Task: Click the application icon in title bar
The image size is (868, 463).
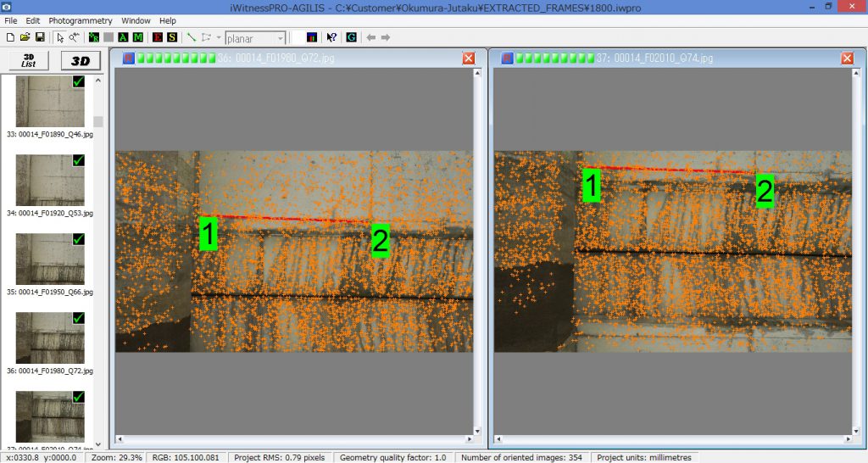Action: [x=7, y=7]
